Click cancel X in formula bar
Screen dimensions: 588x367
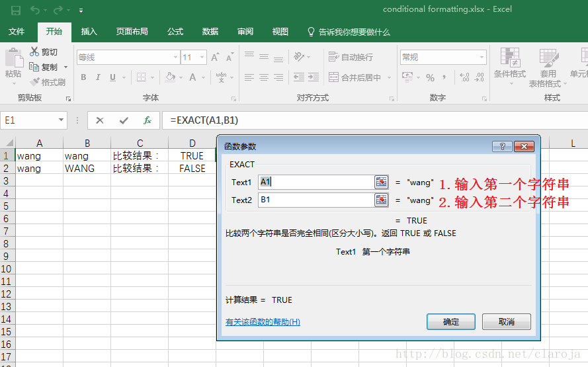[x=100, y=120]
